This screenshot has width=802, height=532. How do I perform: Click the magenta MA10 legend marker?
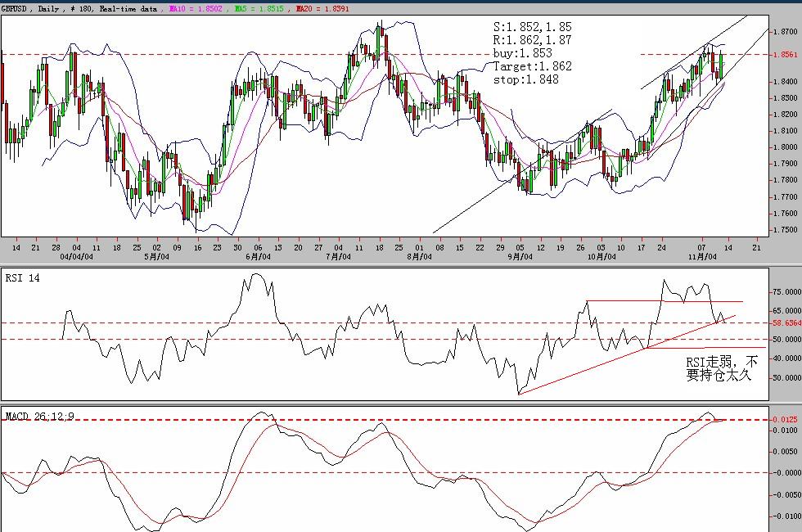pyautogui.click(x=172, y=8)
